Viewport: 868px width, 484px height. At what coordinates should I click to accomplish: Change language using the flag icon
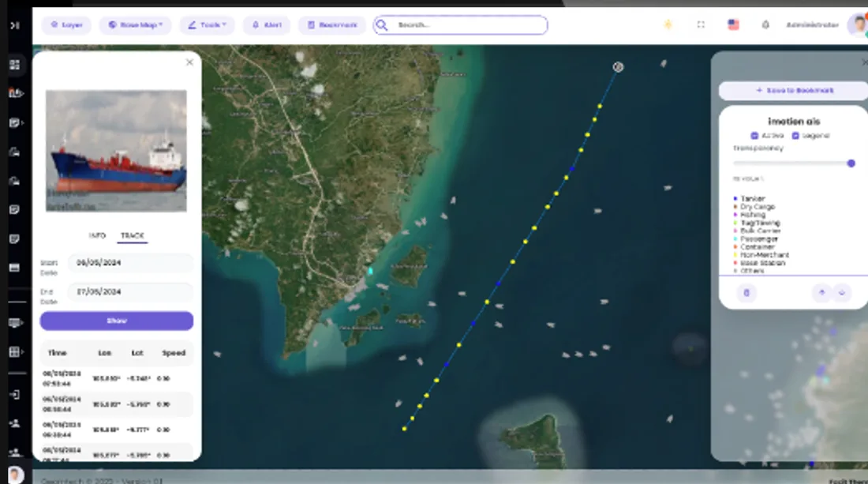tap(734, 24)
